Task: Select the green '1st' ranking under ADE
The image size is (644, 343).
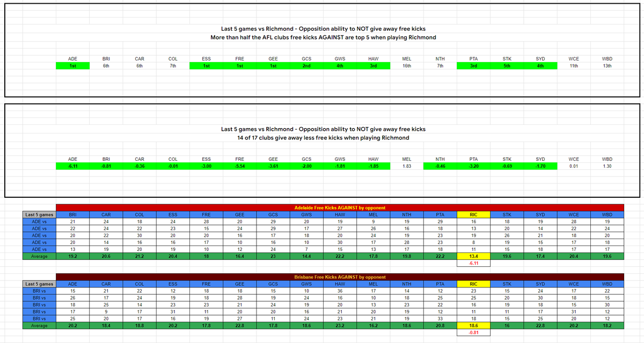Action: [x=72, y=66]
